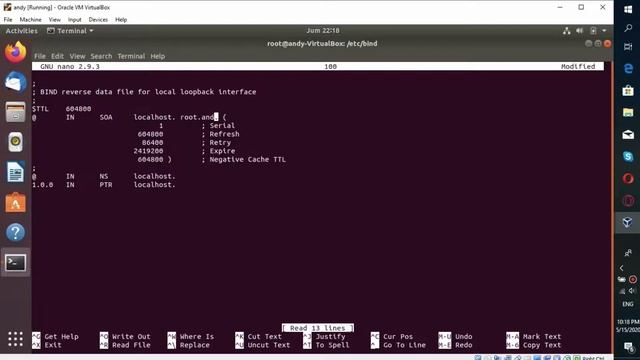Click the 'Negative Cache TTL' comment
Viewport: 640px width, 360px height.
(x=247, y=160)
